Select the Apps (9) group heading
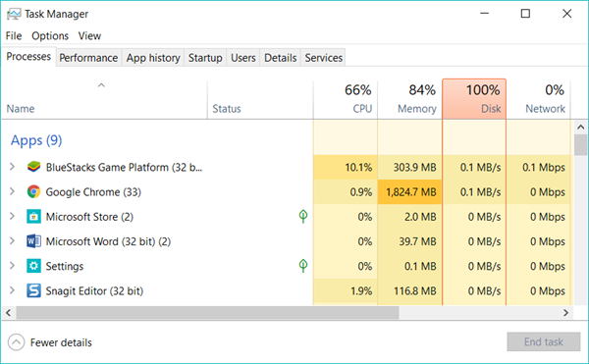 (36, 140)
